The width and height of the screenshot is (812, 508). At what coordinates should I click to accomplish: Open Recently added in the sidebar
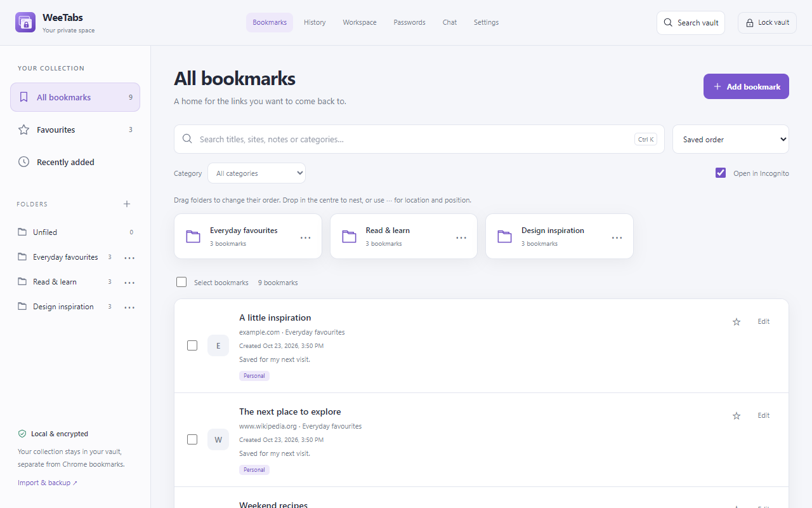[x=75, y=162]
